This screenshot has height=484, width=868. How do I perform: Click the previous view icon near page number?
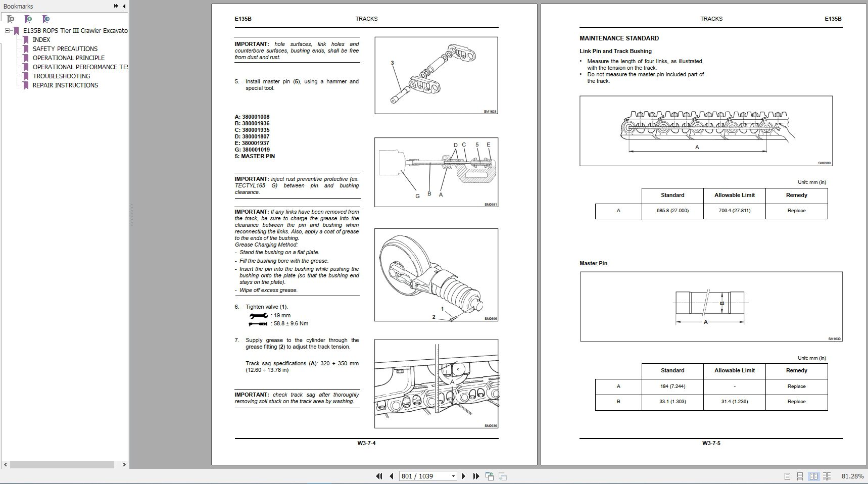pyautogui.click(x=489, y=476)
